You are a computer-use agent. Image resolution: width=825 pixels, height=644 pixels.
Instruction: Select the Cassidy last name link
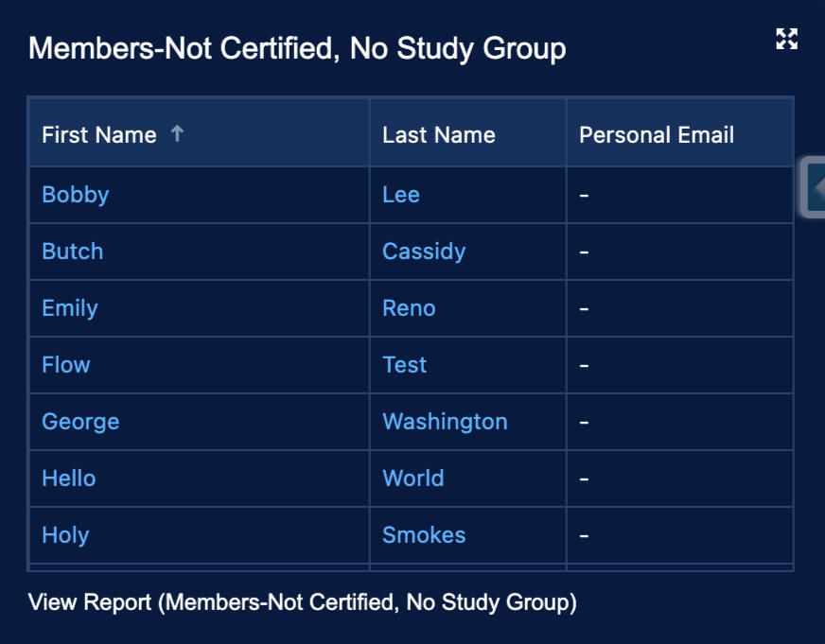pyautogui.click(x=424, y=252)
